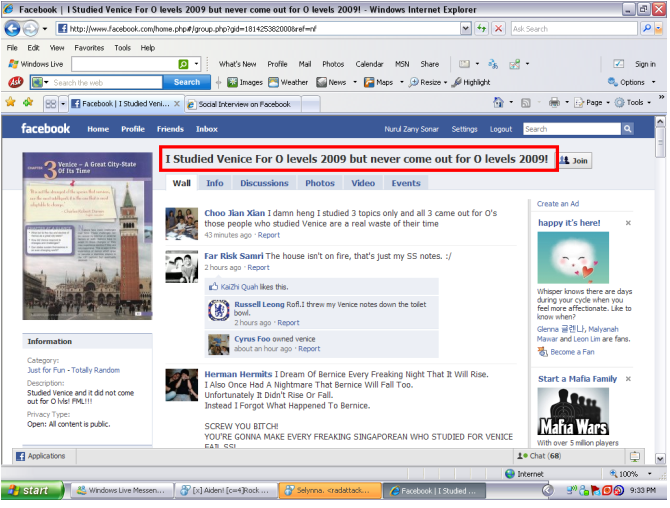Click Become a Fan link
Image resolution: width=670 pixels, height=508 pixels.
[x=572, y=352]
